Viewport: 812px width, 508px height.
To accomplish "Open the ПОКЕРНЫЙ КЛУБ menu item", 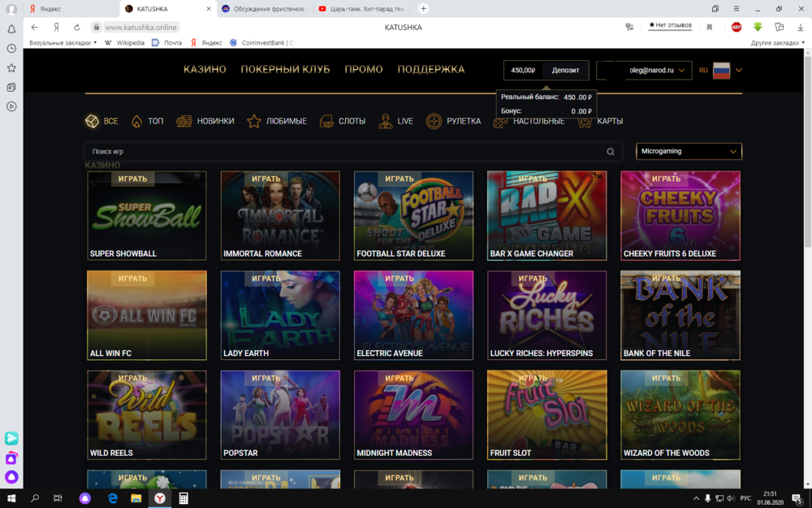I will click(x=285, y=69).
